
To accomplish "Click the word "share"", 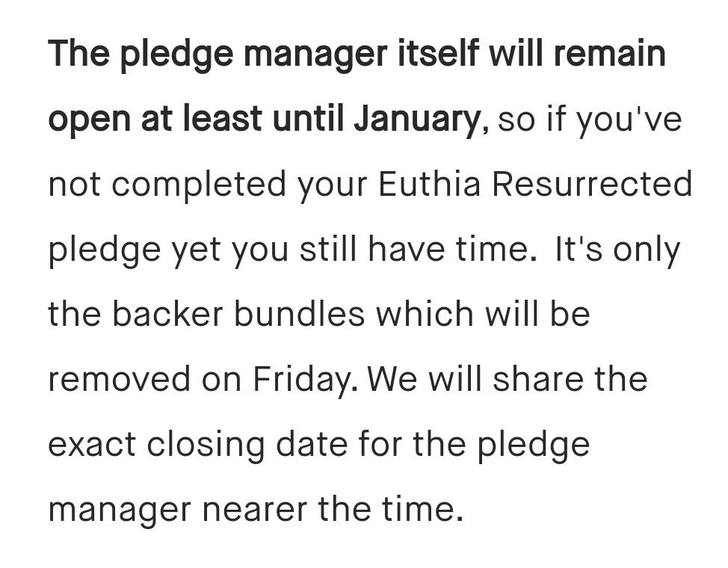I will point(537,378).
